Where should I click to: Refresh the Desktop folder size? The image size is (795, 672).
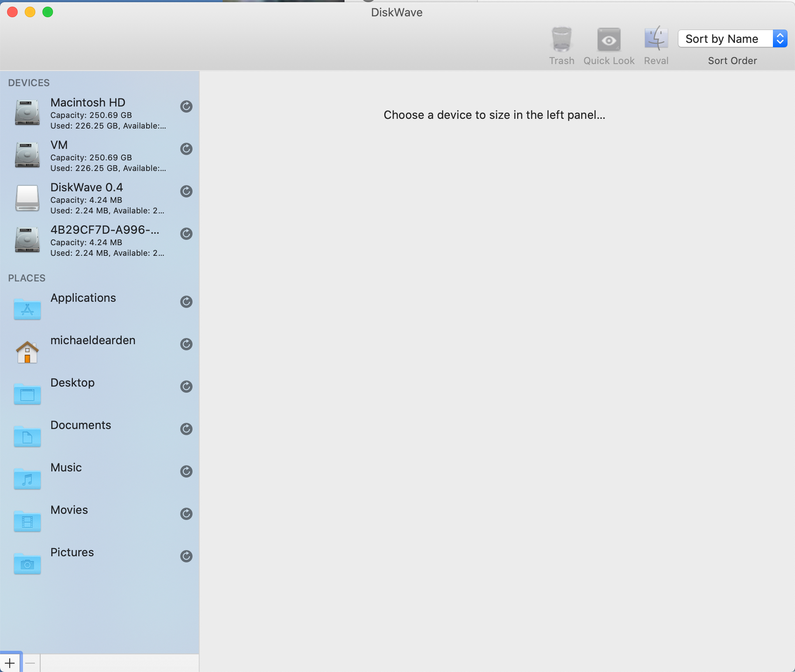point(186,387)
